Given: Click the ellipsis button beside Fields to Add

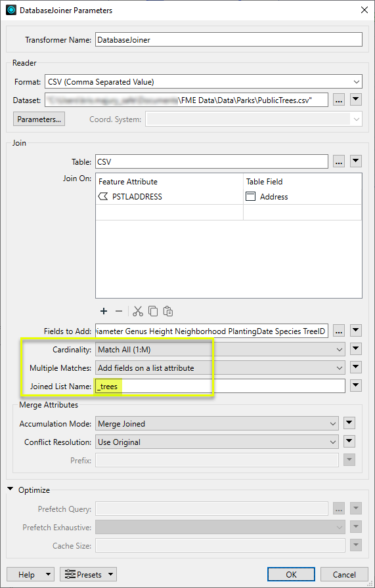Looking at the screenshot, I should pyautogui.click(x=339, y=331).
